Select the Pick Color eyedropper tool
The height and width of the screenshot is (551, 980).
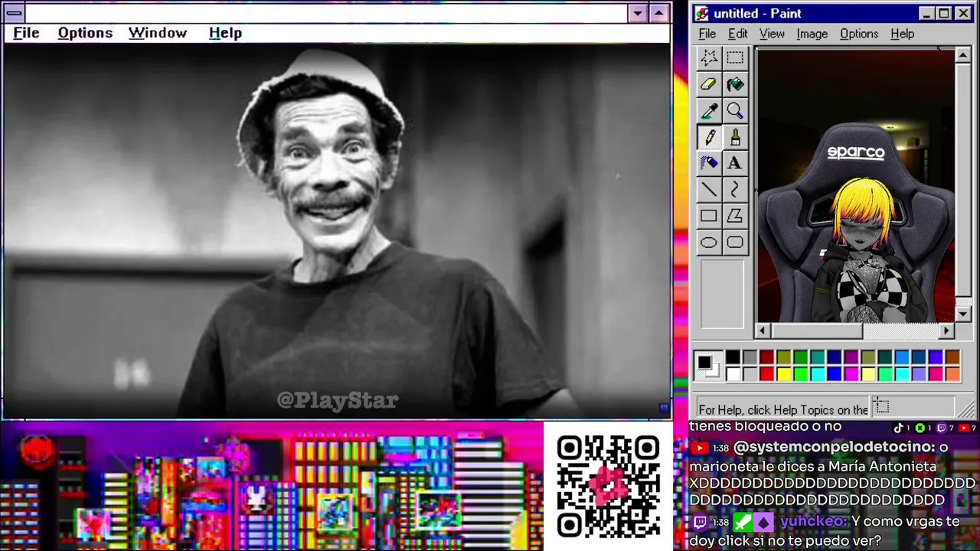pos(709,111)
